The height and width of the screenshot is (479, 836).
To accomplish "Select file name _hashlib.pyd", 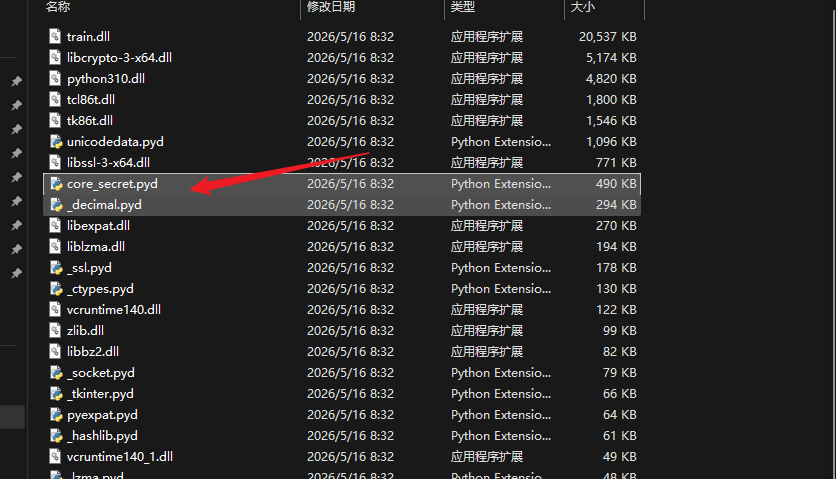I will [102, 436].
